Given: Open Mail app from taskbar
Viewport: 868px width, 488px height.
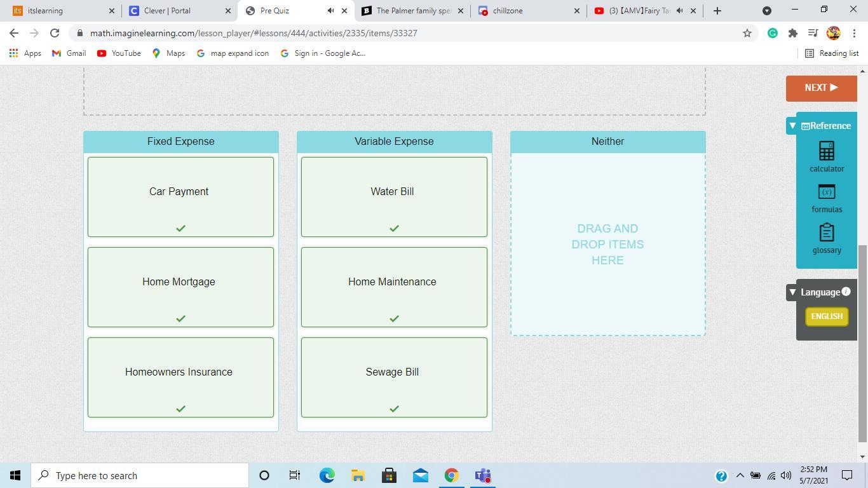Looking at the screenshot, I should coord(420,475).
